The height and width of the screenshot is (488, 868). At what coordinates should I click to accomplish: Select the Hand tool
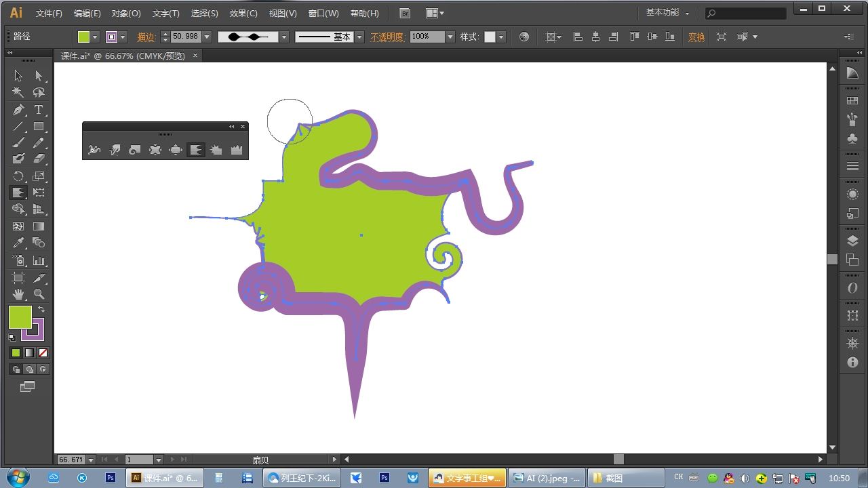tap(18, 294)
